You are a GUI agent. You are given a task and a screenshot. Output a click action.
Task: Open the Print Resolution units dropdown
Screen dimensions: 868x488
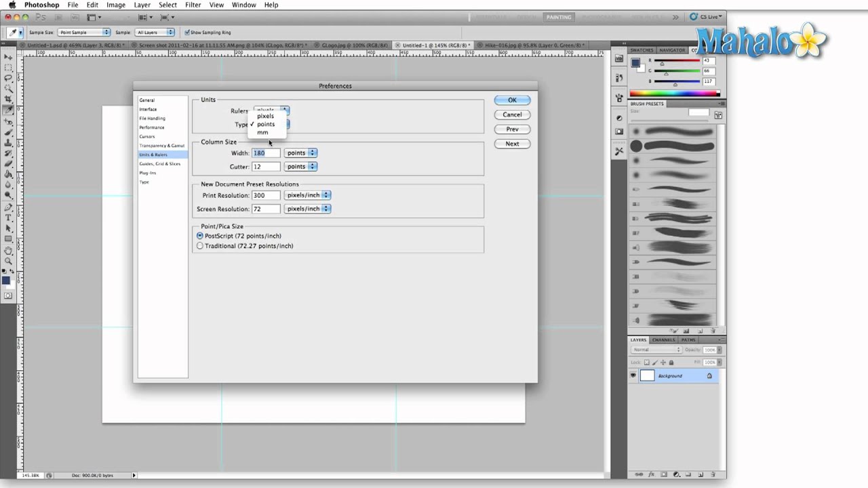tap(307, 195)
